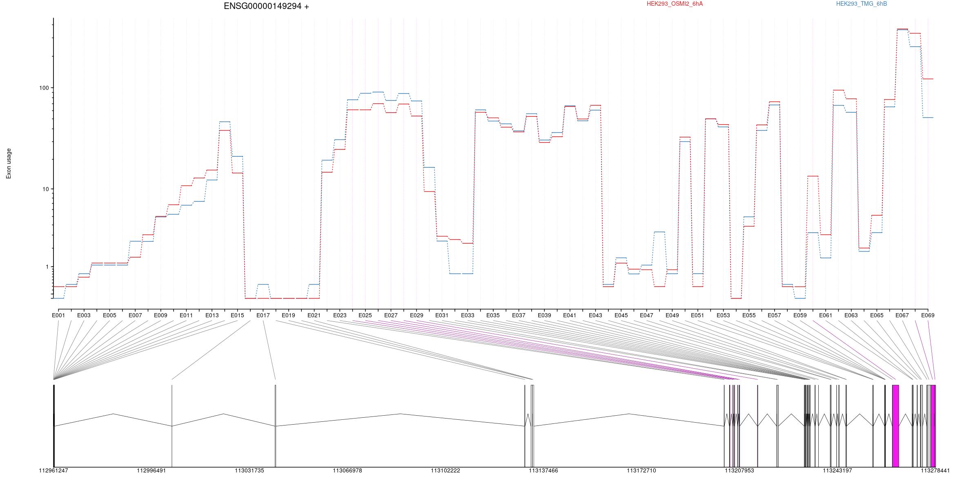
Task: Select exon label E065
Action: click(x=877, y=315)
